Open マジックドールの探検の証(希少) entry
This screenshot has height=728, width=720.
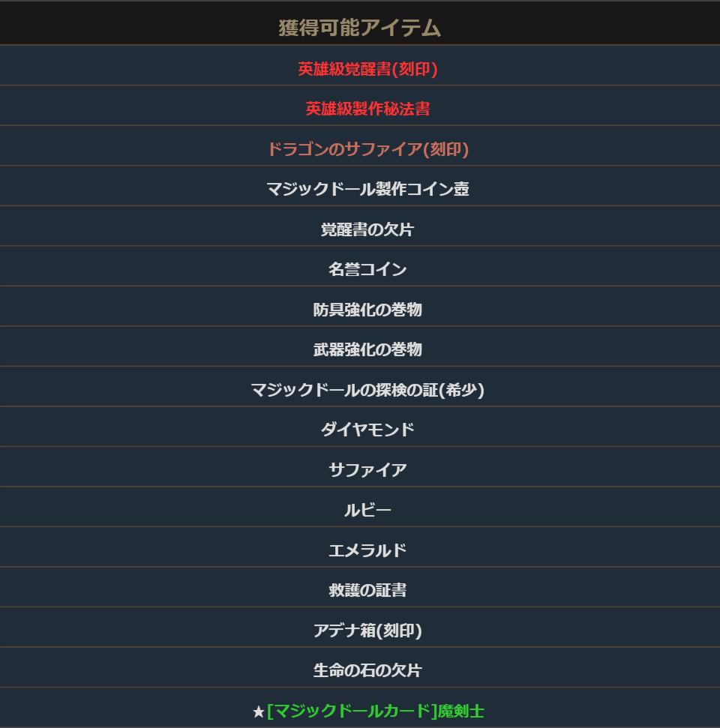[367, 390]
